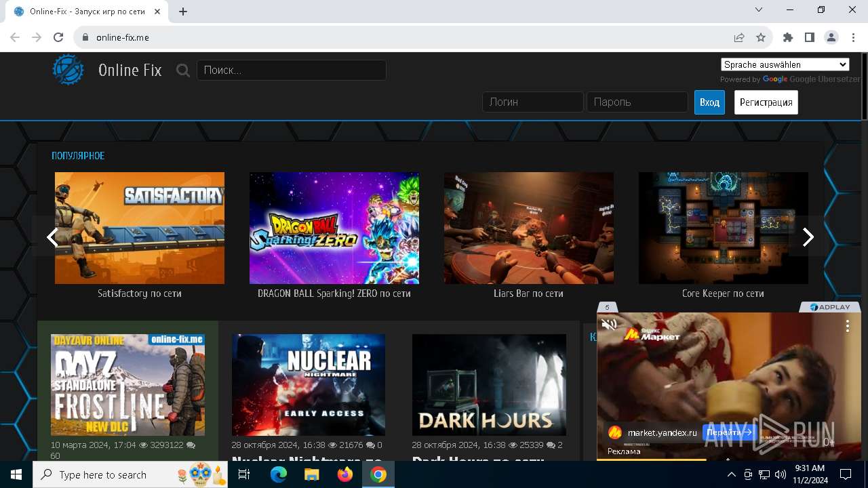Click market.yandex.ru ad link text
Image resolution: width=868 pixels, height=488 pixels.
click(663, 432)
